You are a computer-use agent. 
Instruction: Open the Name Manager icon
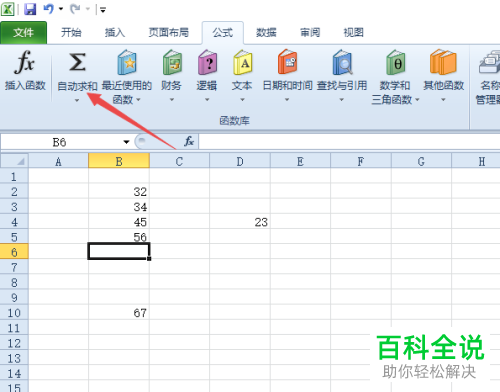pos(489,62)
